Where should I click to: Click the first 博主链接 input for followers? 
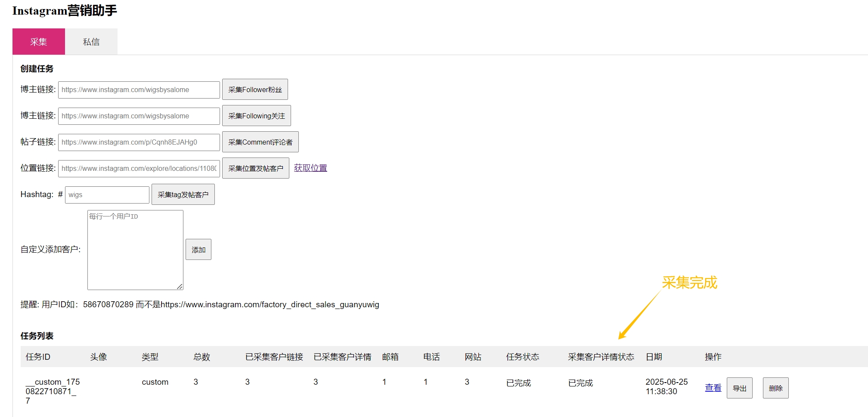139,90
